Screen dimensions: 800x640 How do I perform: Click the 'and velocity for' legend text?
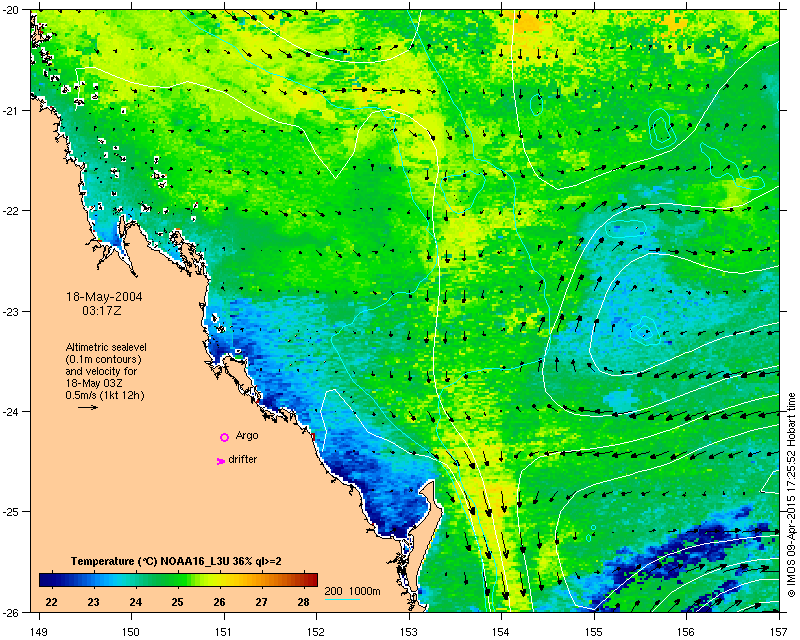[101, 371]
